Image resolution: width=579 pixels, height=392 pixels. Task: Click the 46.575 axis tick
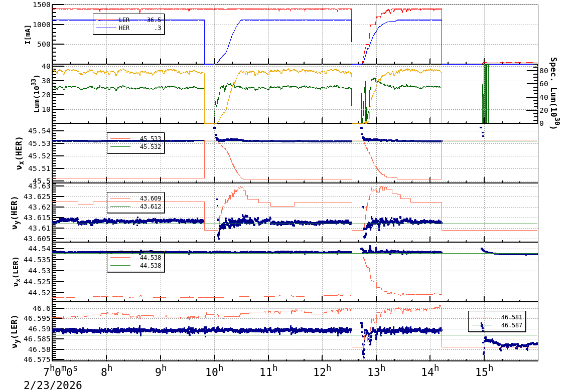tap(37, 360)
